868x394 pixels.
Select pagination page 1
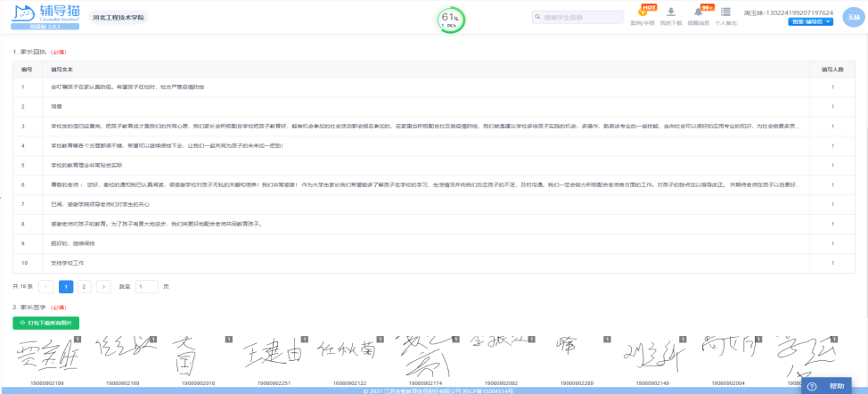click(x=66, y=287)
